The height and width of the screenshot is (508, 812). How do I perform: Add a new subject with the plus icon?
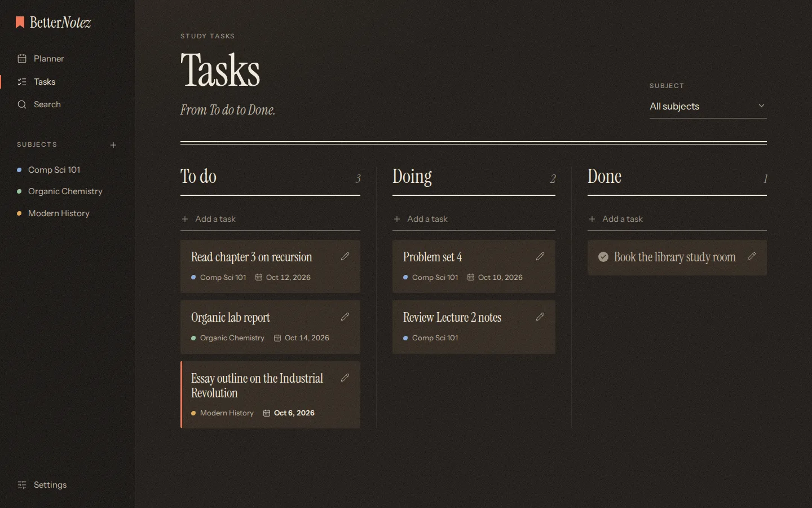[113, 145]
